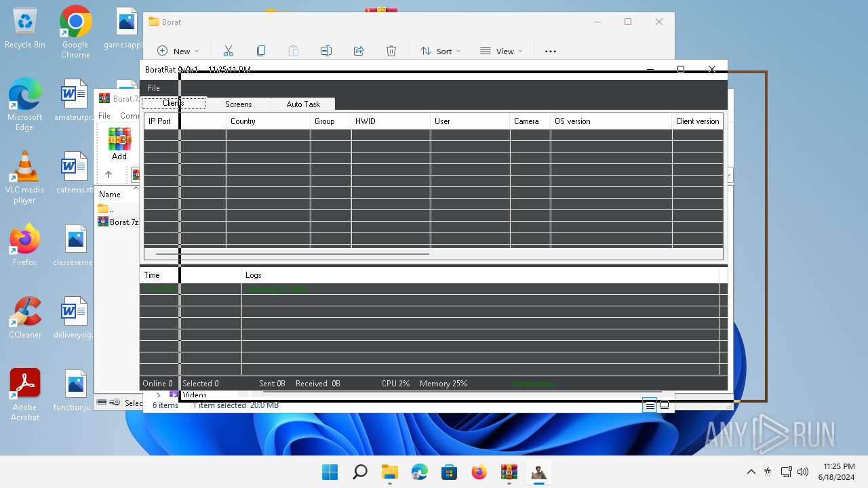
Task: Expand the Videos tree item in Explorer
Action: coord(159,395)
